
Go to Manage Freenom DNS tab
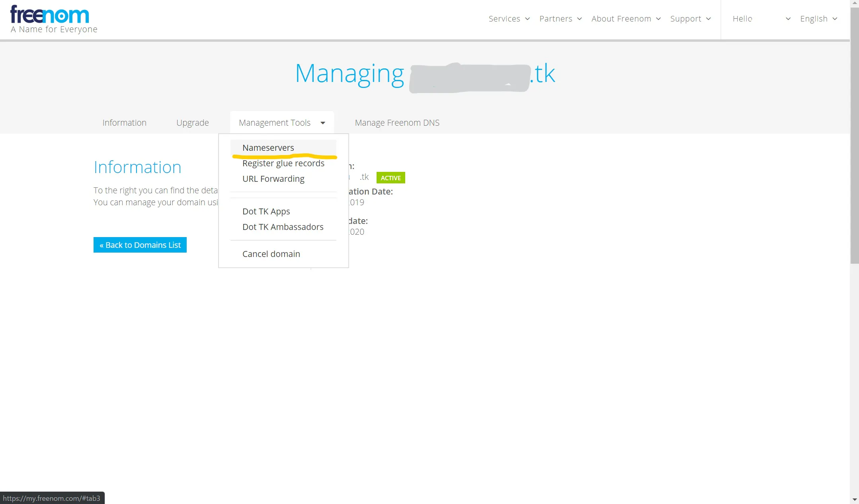397,123
